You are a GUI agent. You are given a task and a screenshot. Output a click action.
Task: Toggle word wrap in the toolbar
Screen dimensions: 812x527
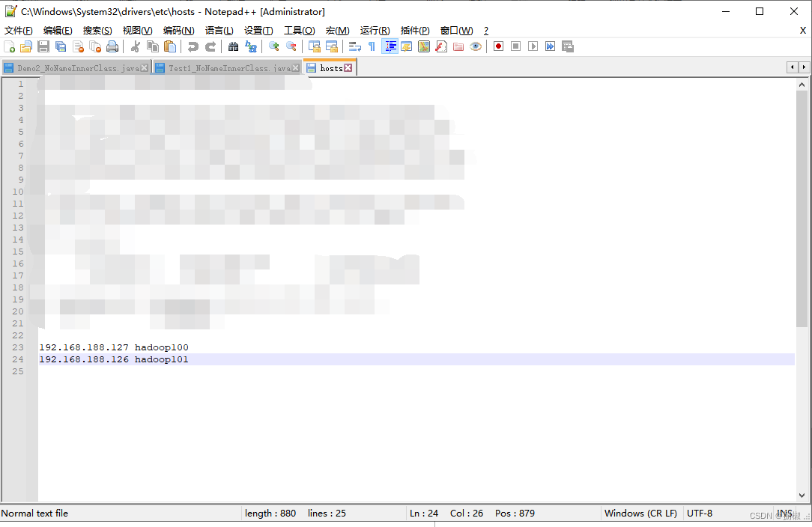click(355, 46)
